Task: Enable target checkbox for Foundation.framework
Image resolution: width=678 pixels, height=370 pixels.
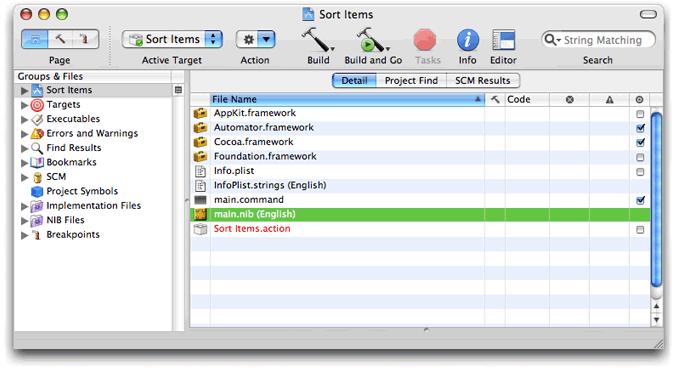Action: point(640,157)
